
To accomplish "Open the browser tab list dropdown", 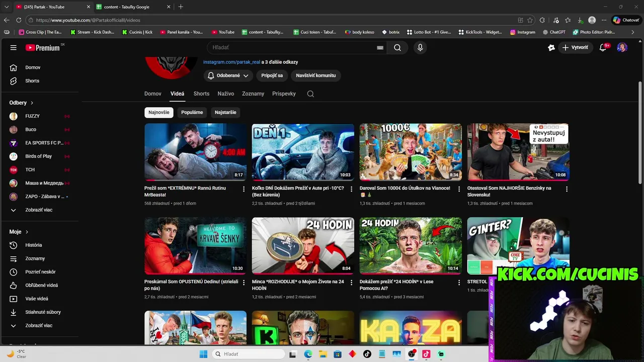I will click(7, 7).
